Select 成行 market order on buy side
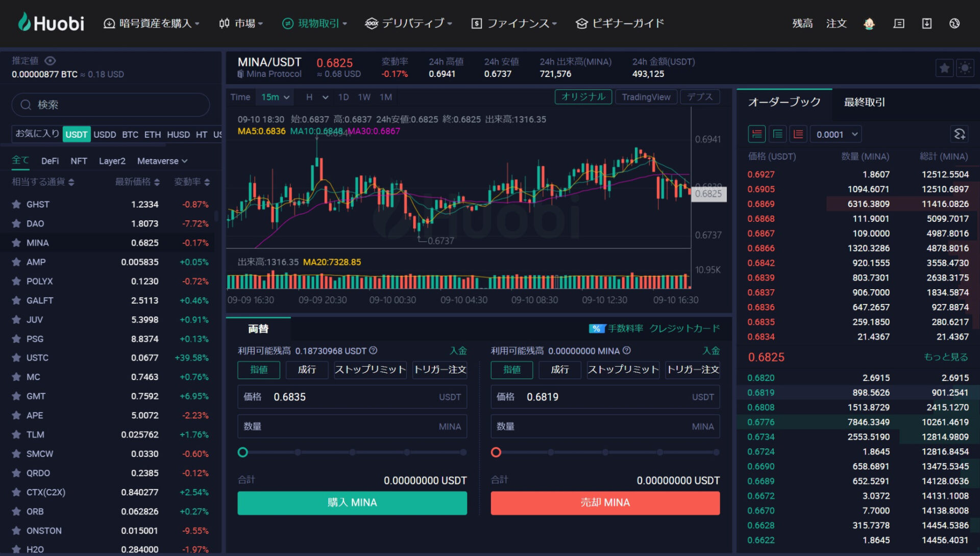The image size is (980, 556). point(307,370)
